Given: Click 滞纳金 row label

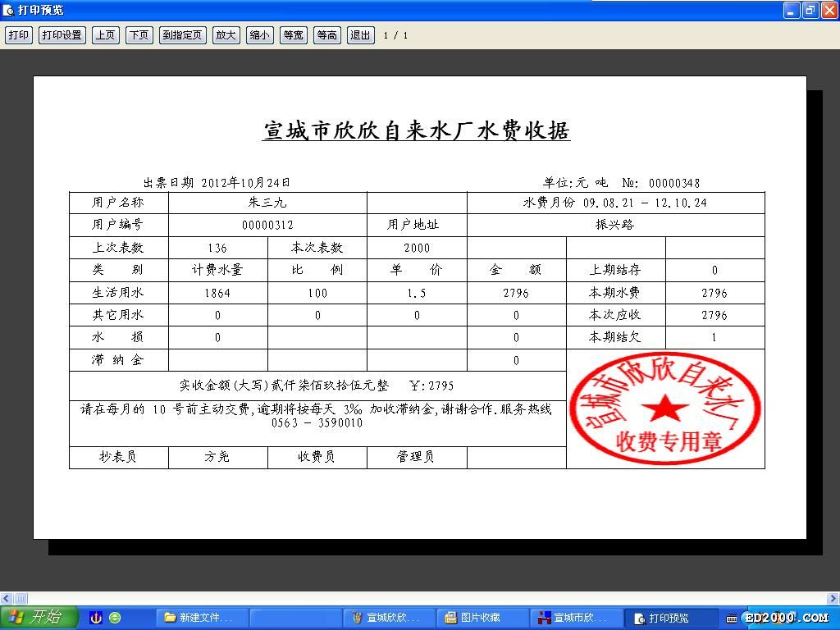Looking at the screenshot, I should tap(118, 360).
